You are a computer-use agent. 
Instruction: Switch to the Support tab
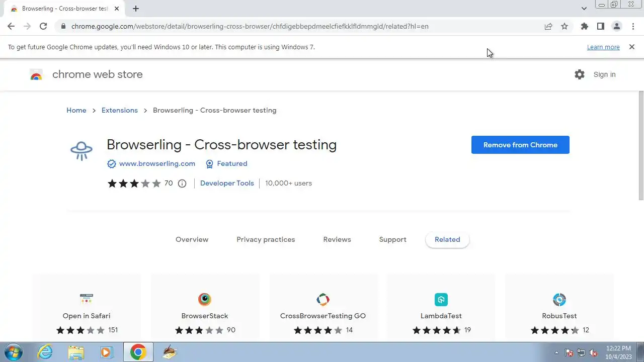pyautogui.click(x=392, y=239)
